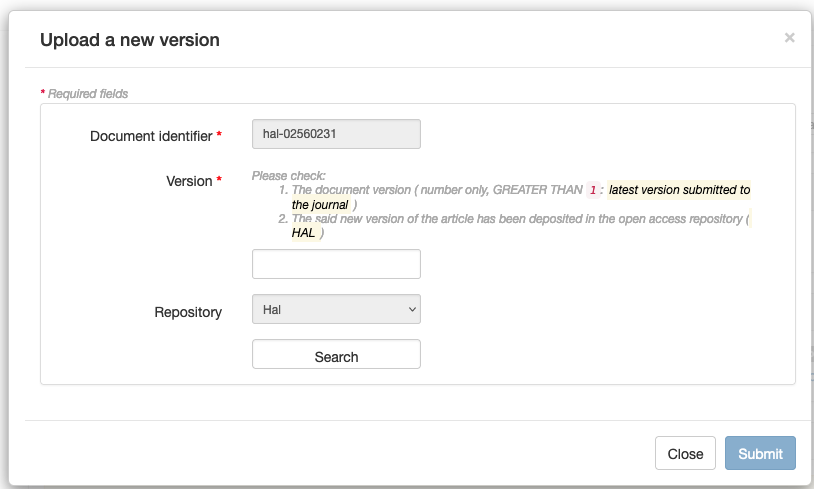Screen dimensions: 814x489
Task: Click red asterisk beside Version label
Action: pyautogui.click(x=219, y=181)
